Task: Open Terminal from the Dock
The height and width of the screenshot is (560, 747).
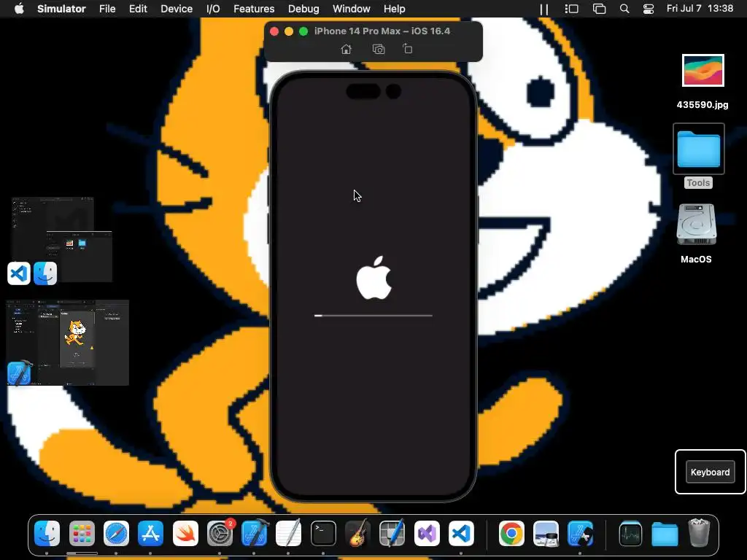Action: coord(323,533)
